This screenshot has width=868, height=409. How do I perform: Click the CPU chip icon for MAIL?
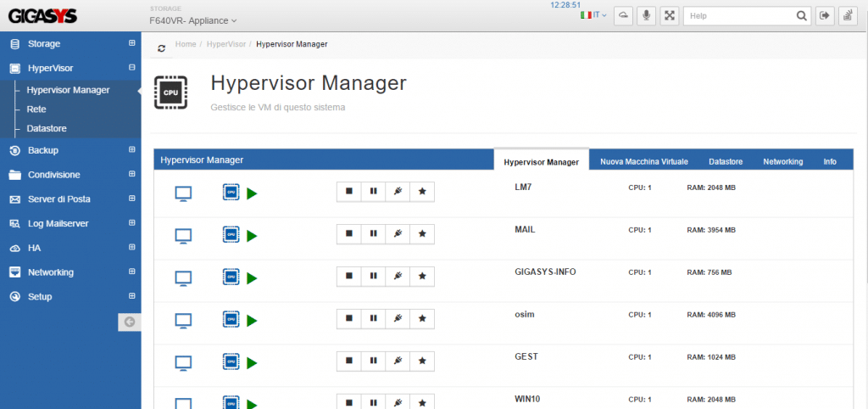(231, 234)
